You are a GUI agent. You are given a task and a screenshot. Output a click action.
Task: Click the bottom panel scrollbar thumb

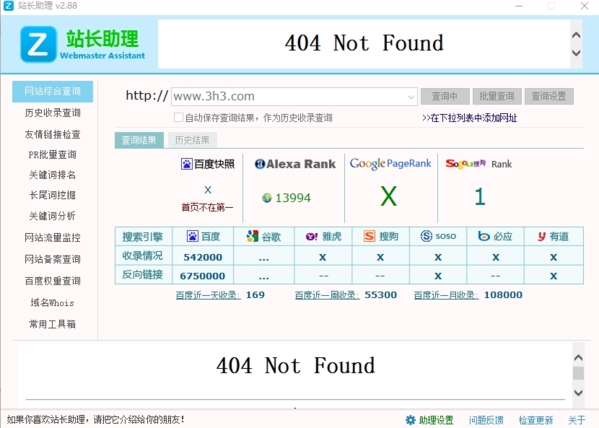pos(578,373)
